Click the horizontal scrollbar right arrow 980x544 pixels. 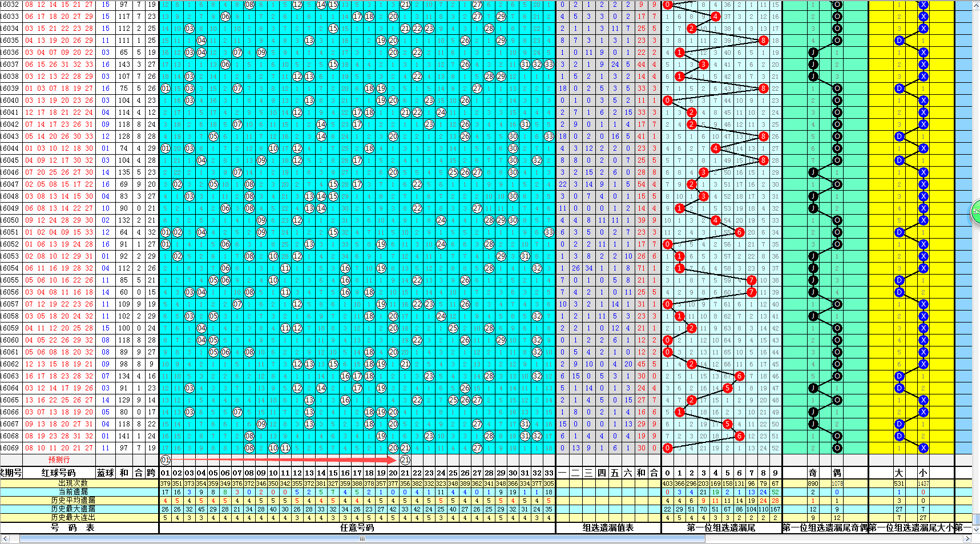(967, 538)
